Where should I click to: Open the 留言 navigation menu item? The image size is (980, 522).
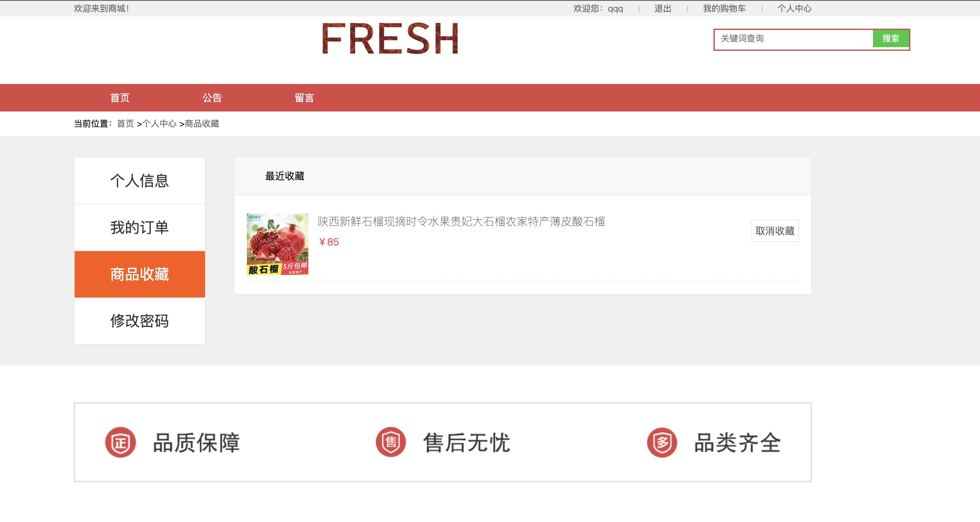(x=304, y=98)
